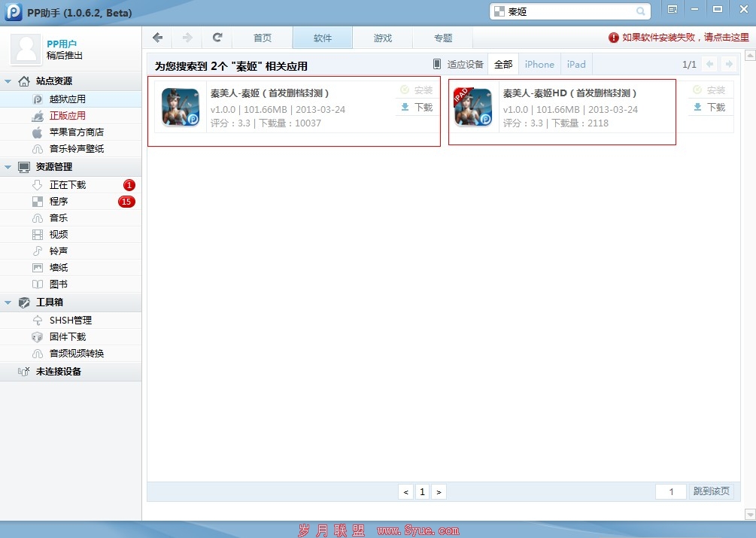The width and height of the screenshot is (756, 538).
Task: Click the PP助手 logo icon
Action: point(14,12)
